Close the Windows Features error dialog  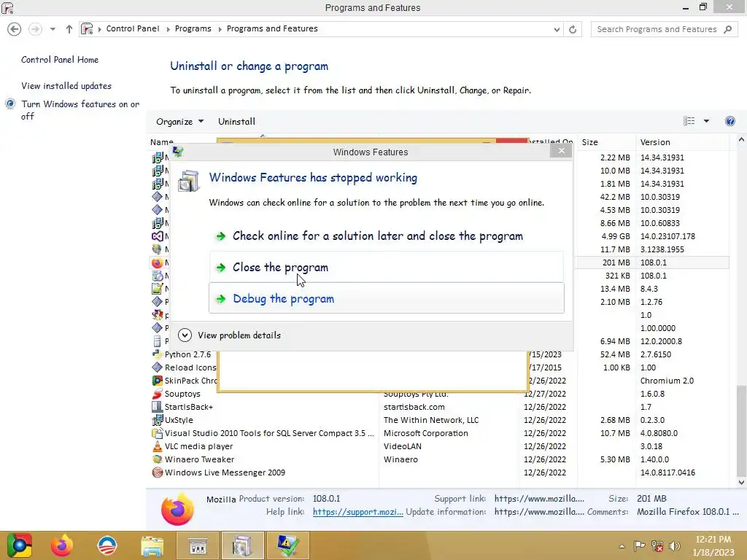point(561,150)
